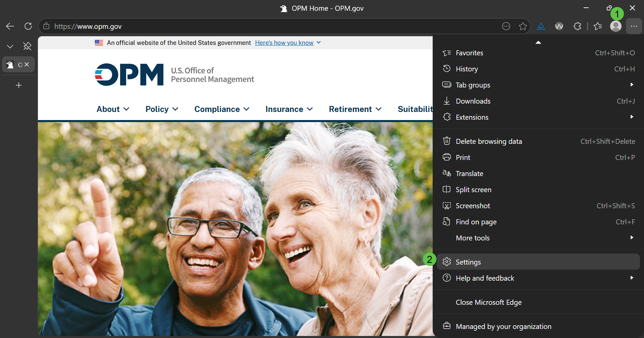Click the browser back arrow

(10, 26)
